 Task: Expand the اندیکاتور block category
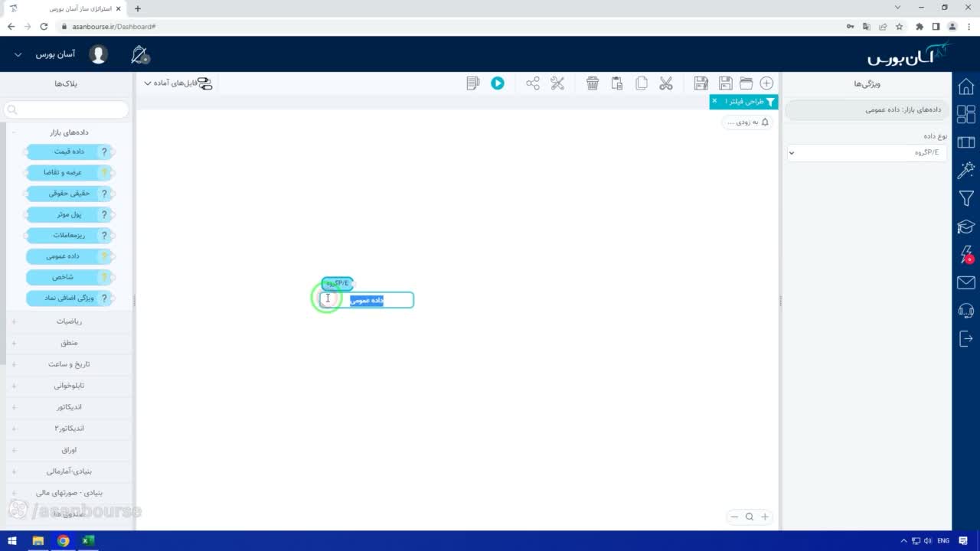coord(69,407)
